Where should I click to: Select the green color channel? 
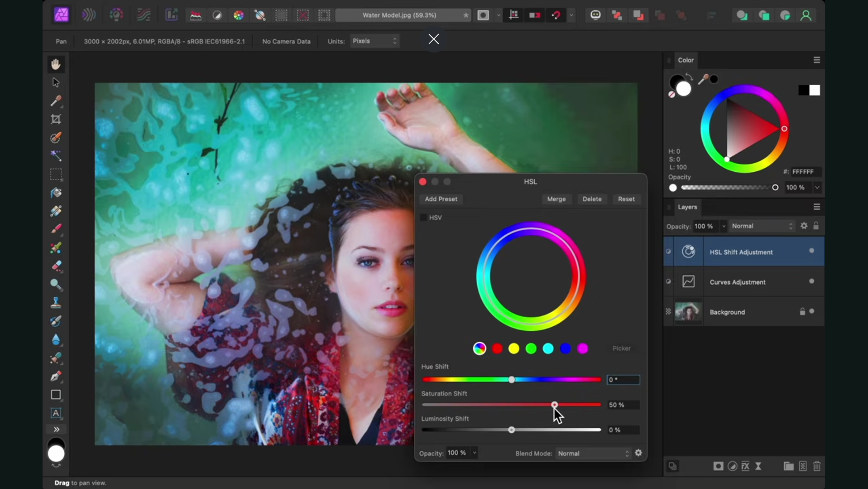[x=531, y=348]
